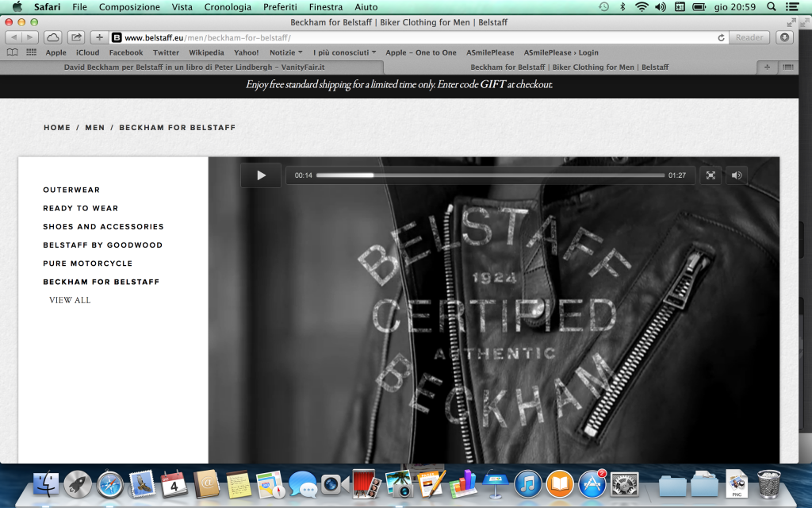Expand the Notizie bookmarks dropdown
The height and width of the screenshot is (508, 812).
[286, 53]
